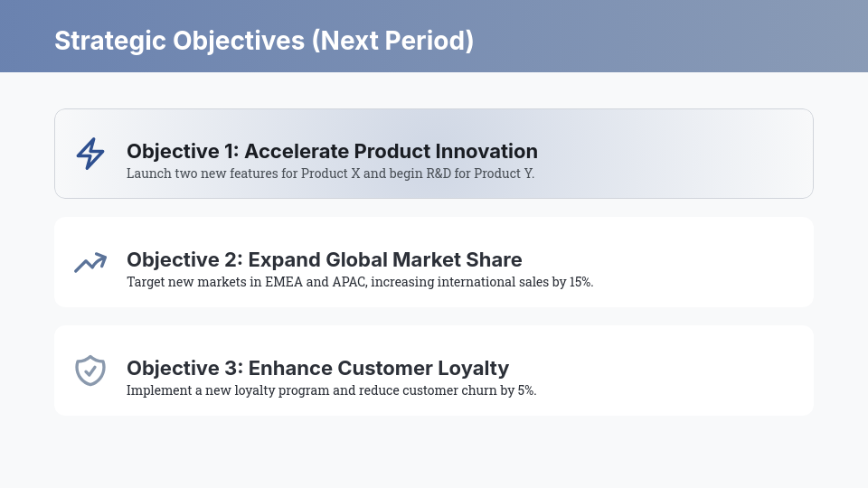Select the Strategic Objectives slide title

[x=264, y=41]
